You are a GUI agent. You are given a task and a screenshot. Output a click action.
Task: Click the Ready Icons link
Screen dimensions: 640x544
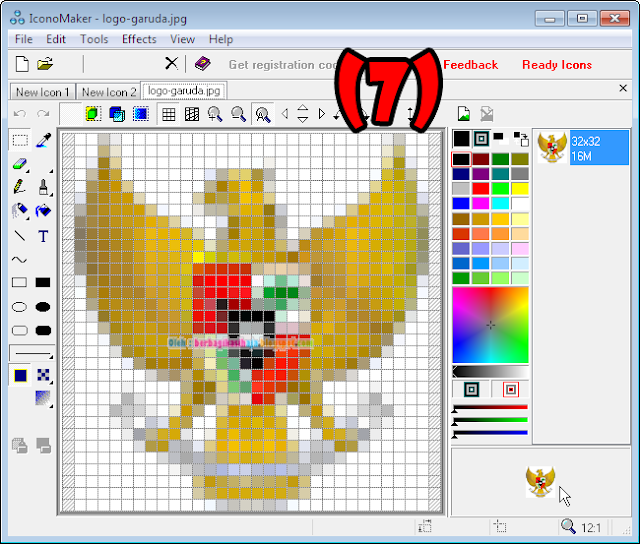click(557, 65)
